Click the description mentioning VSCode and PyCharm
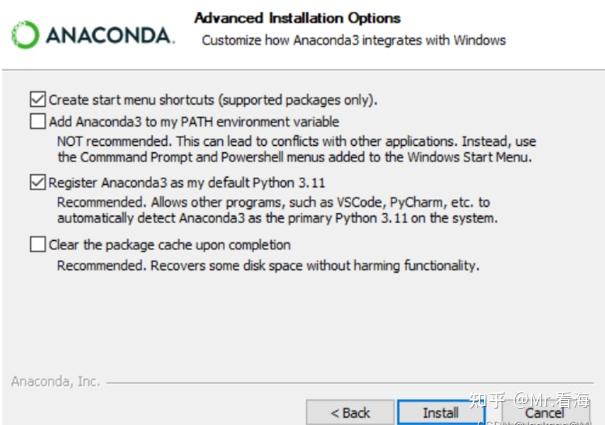This screenshot has width=605, height=425. [x=277, y=210]
